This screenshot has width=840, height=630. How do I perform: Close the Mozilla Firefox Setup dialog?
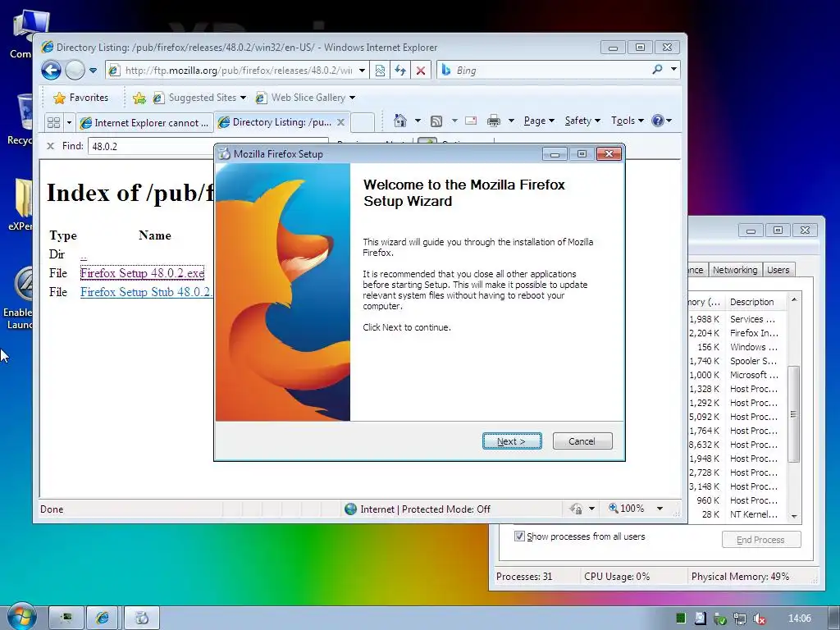pos(609,154)
